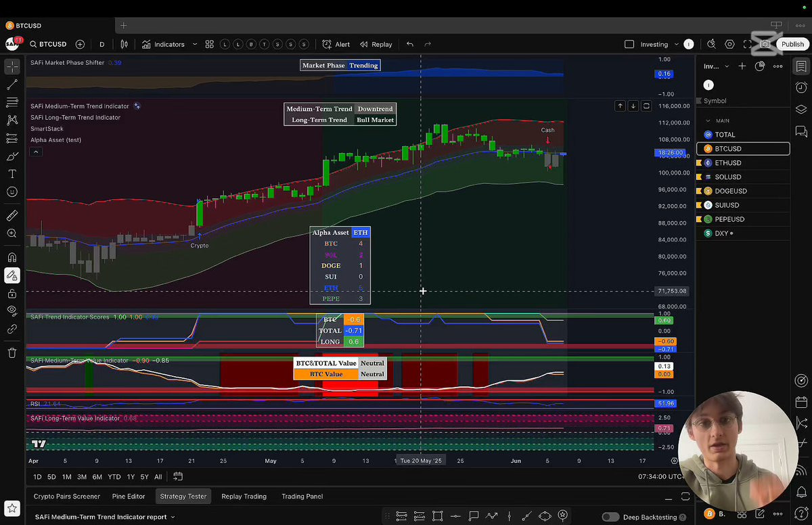Click the SAFi Market Phase Shifter legend
This screenshot has height=525, width=812.
[67, 62]
